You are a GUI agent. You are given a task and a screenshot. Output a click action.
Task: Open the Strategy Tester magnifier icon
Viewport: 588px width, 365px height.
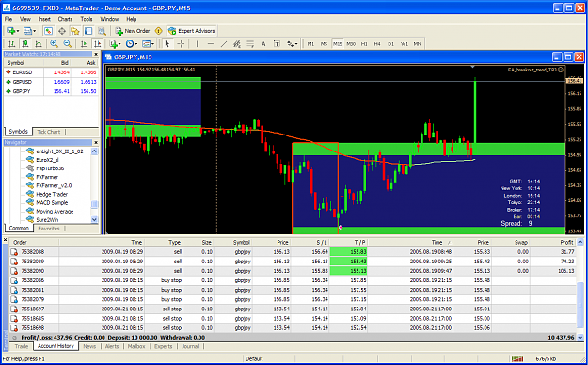[x=102, y=31]
